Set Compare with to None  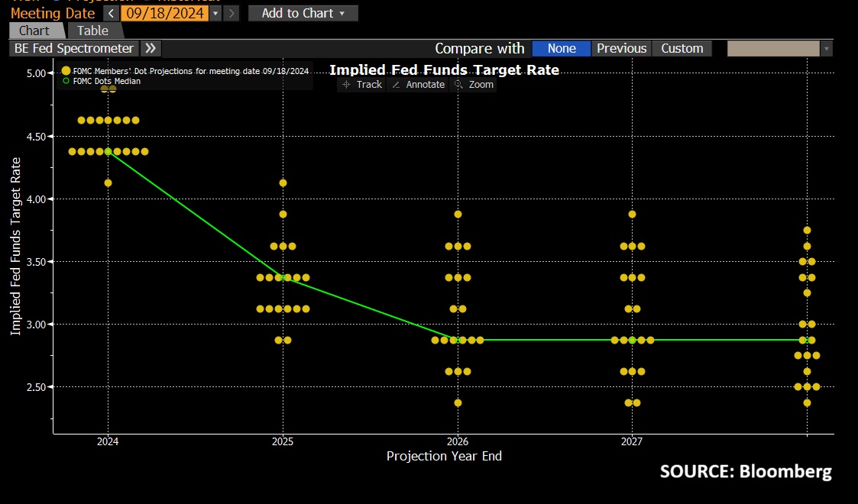click(561, 47)
